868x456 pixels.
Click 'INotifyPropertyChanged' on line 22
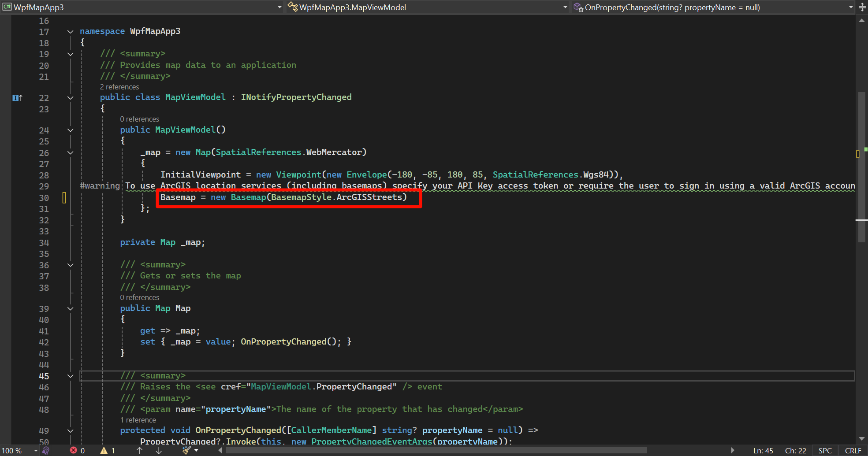pos(296,97)
